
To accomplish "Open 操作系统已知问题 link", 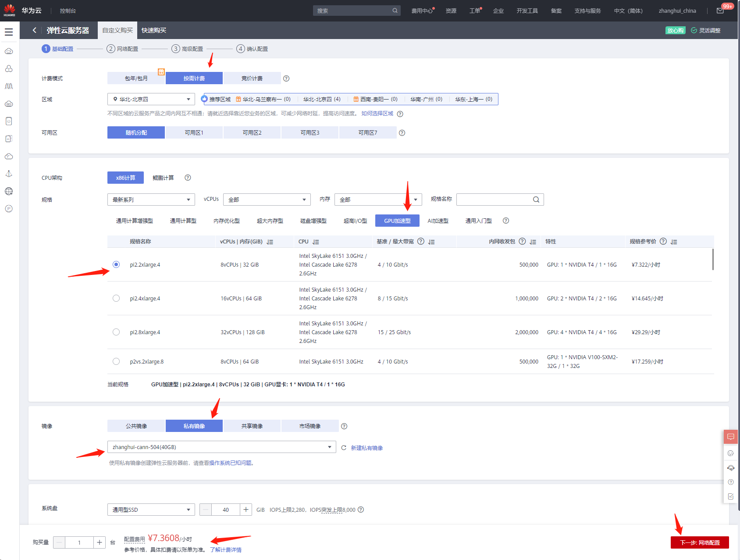I will tap(231, 463).
